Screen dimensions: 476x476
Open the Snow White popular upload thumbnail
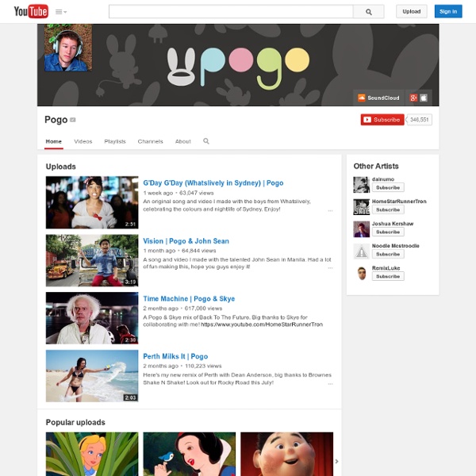(189, 454)
